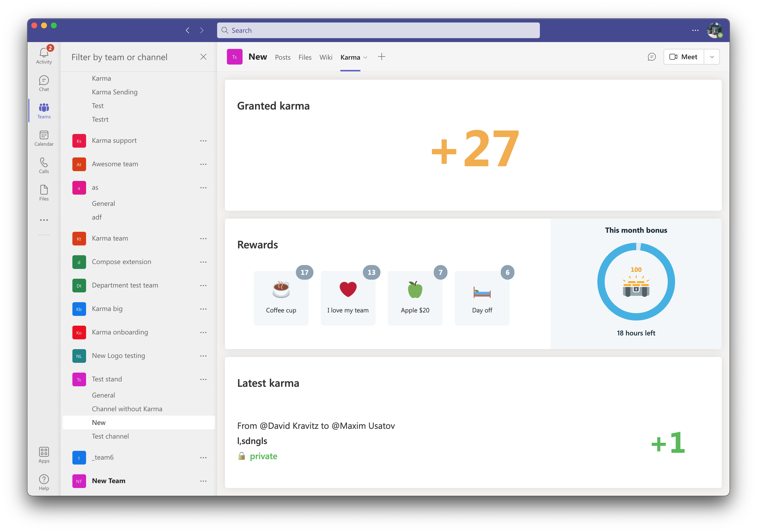Open more options for Karma support team
Screen dimensions: 757x532
203,141
